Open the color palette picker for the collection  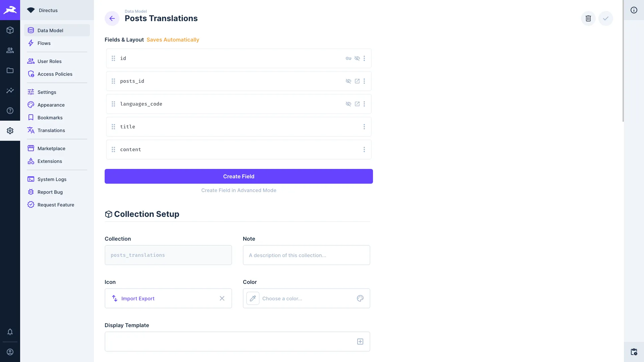click(360, 298)
